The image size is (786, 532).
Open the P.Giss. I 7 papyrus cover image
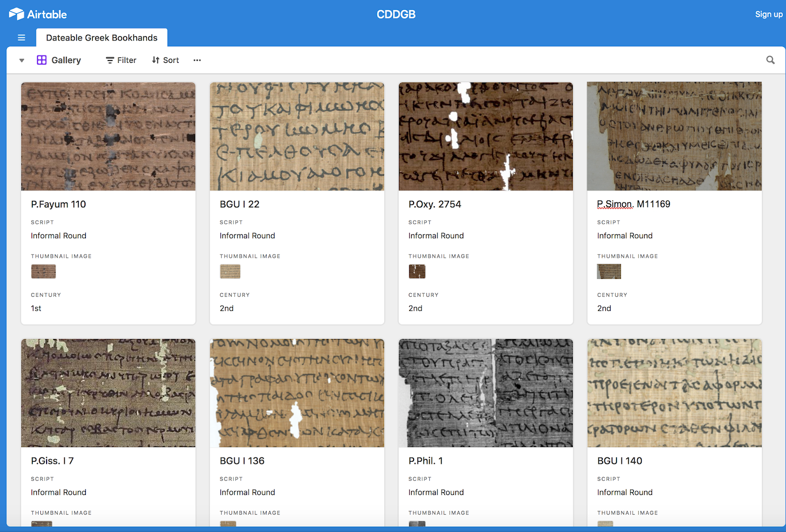[x=108, y=393]
